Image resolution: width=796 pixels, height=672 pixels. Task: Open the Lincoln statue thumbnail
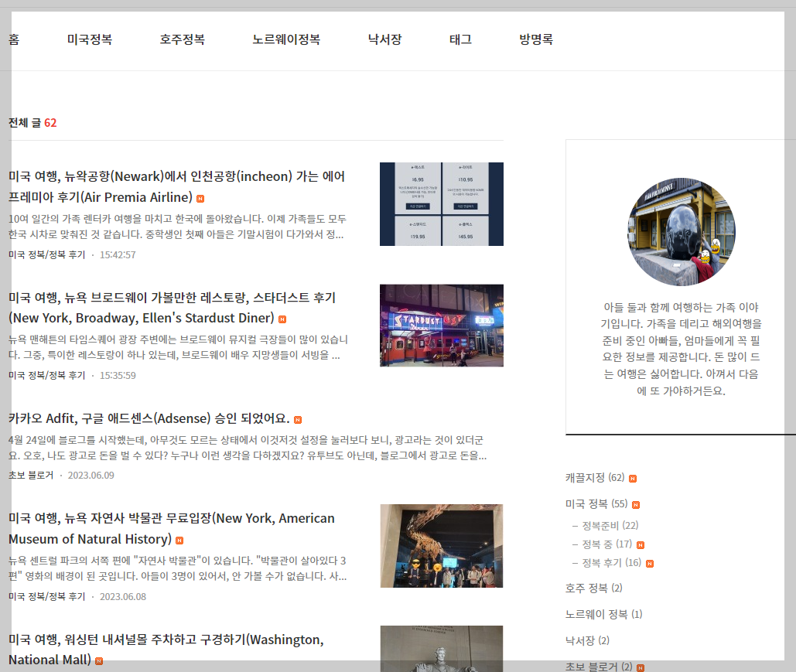click(442, 649)
